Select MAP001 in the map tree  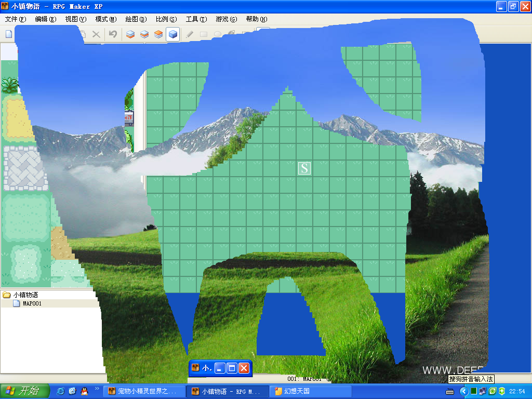tap(27, 303)
